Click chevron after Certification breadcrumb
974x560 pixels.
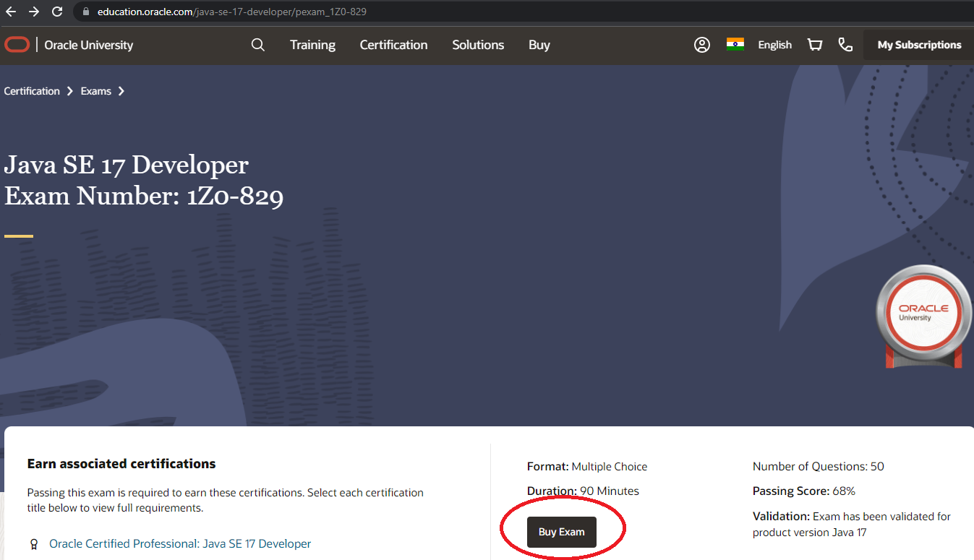71,91
